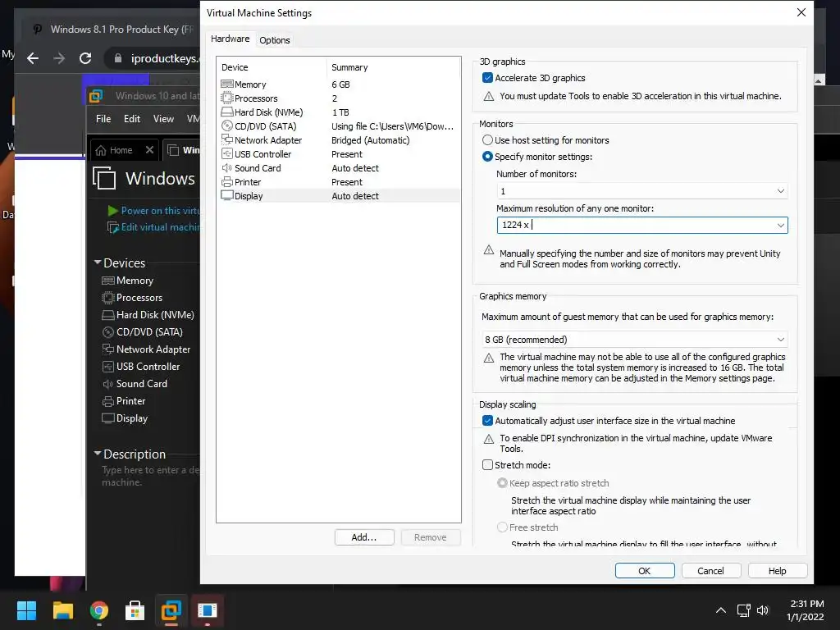The width and height of the screenshot is (840, 630).
Task: Select Keep aspect ratio stretch option
Action: point(502,482)
